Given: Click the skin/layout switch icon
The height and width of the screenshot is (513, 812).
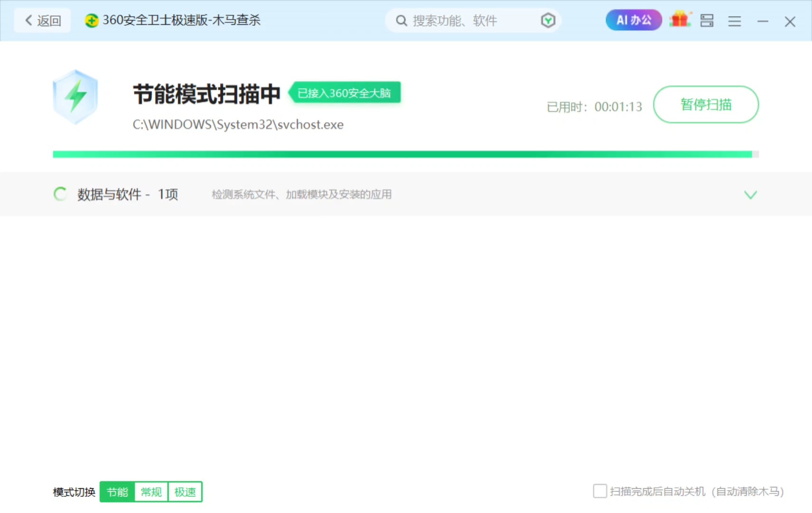Looking at the screenshot, I should [707, 21].
